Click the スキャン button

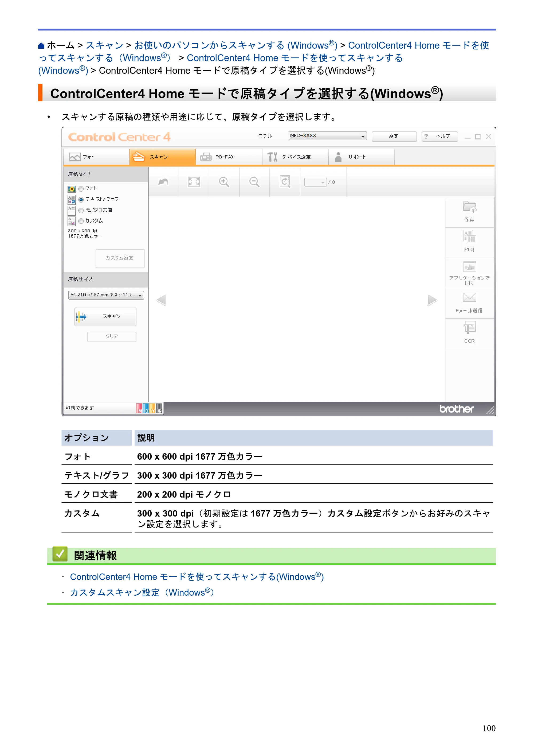point(105,317)
